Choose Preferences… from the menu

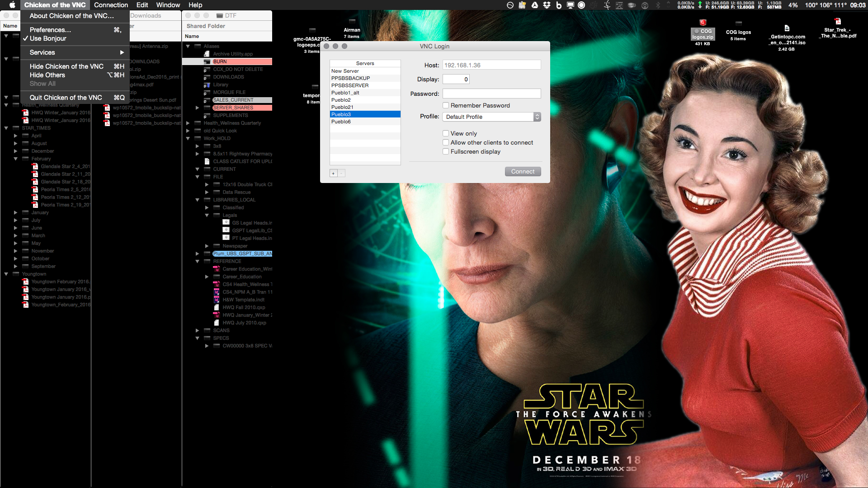click(50, 30)
